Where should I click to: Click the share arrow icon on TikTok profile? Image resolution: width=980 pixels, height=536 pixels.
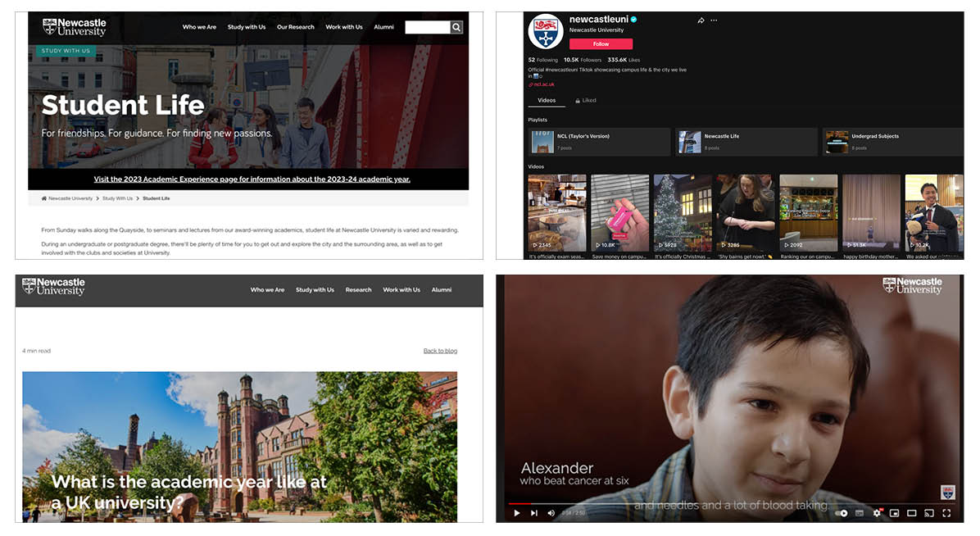[701, 20]
